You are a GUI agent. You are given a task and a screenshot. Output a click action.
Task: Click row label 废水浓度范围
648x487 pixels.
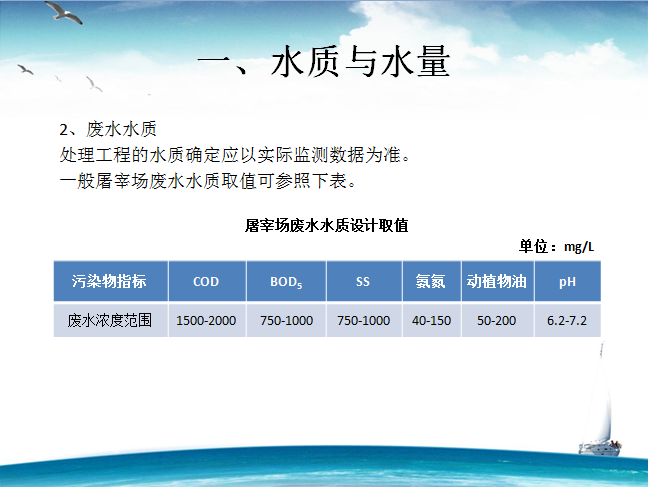pyautogui.click(x=111, y=320)
